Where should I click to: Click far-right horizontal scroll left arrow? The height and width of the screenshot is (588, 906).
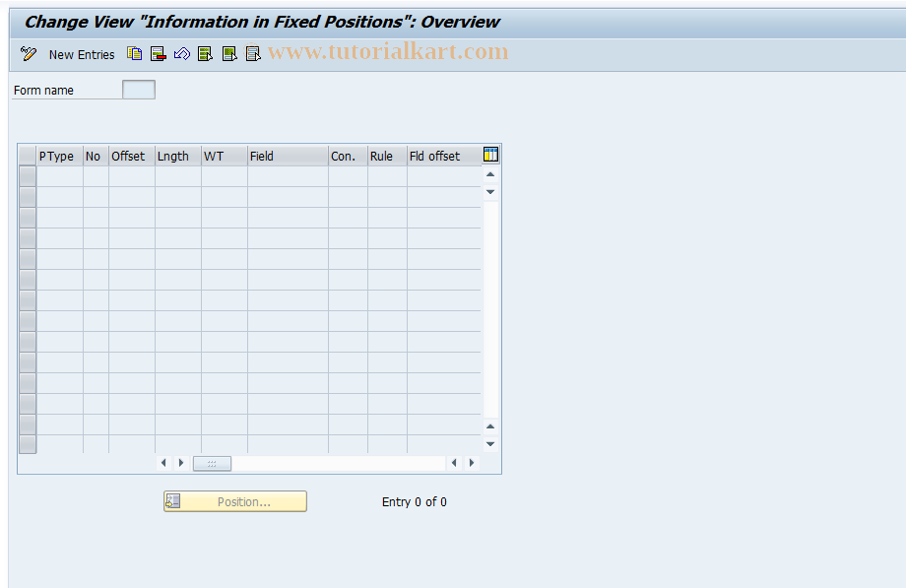tap(454, 463)
